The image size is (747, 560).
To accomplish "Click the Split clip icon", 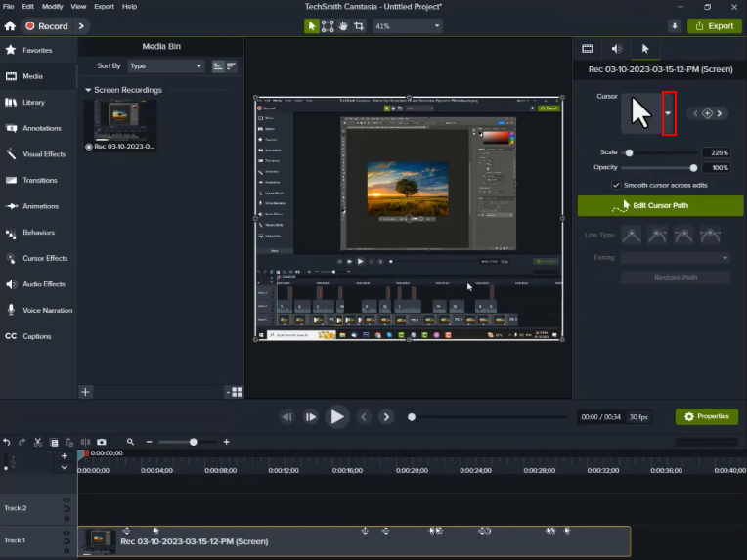I will click(x=85, y=442).
